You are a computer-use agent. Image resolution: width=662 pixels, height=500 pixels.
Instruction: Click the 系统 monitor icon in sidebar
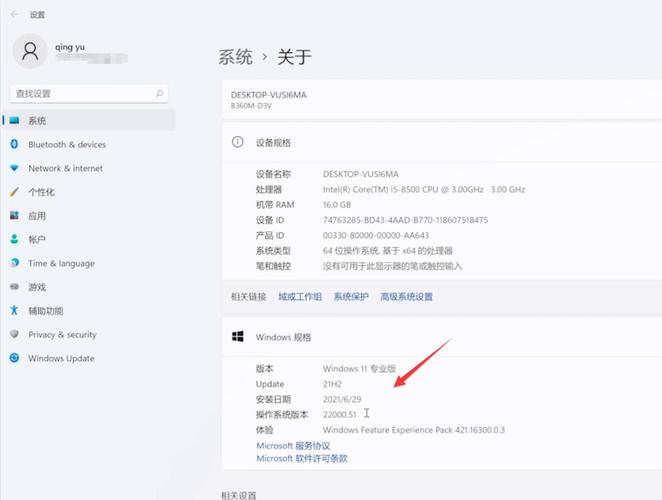[14, 120]
